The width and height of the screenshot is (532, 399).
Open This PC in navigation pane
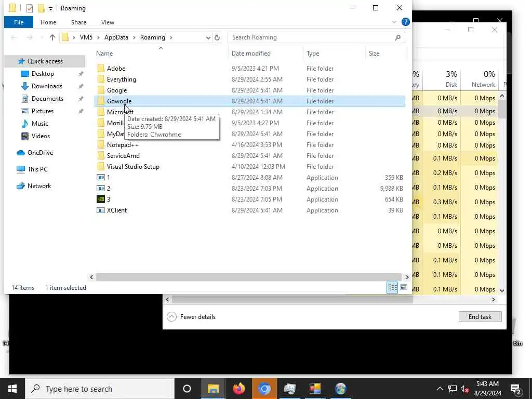tap(37, 169)
